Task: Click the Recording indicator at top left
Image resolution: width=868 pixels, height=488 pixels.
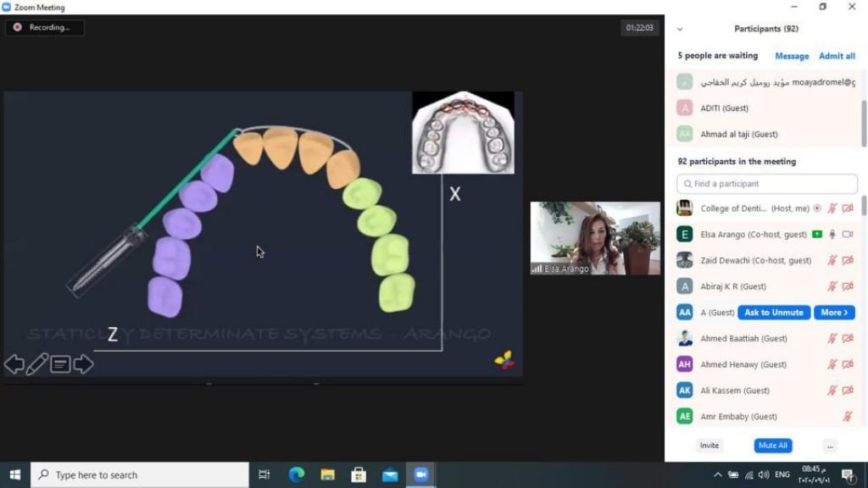Action: [44, 27]
